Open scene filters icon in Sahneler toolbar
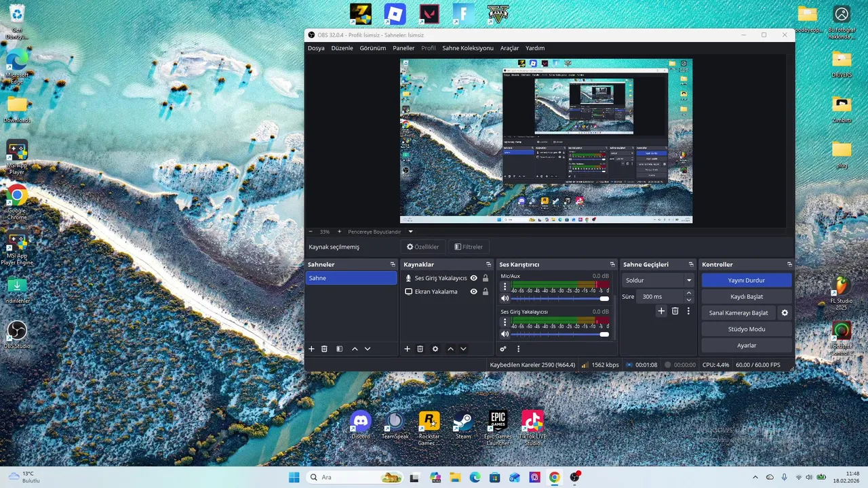This screenshot has height=488, width=868. tap(340, 349)
